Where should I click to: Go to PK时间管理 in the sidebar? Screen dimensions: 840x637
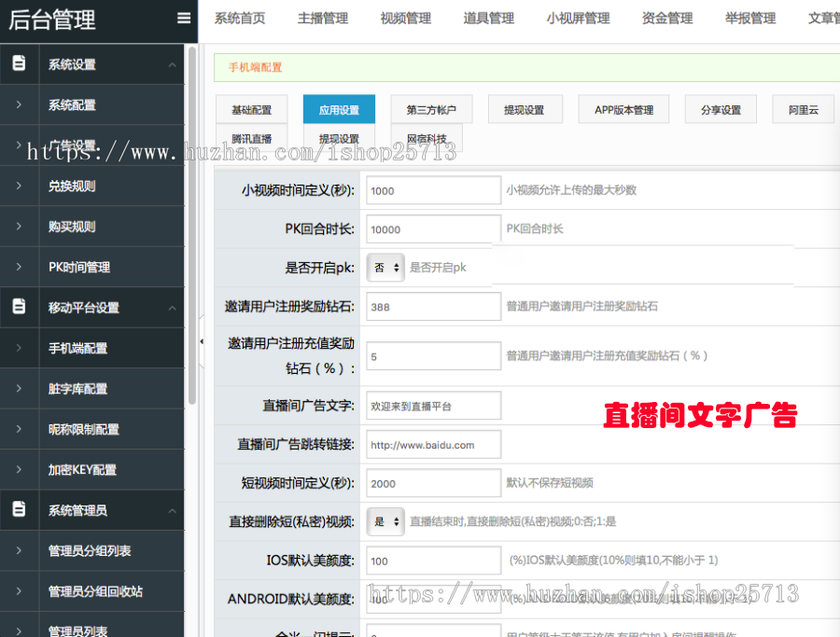(79, 267)
